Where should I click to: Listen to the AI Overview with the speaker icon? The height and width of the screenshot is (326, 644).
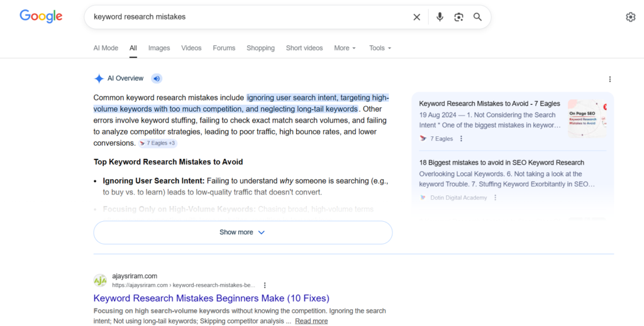click(x=157, y=79)
